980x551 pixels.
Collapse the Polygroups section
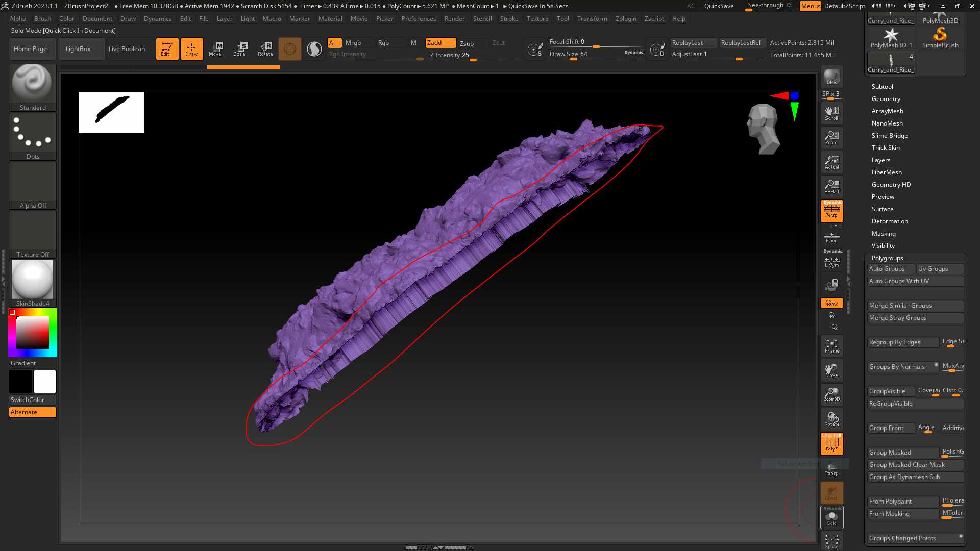coord(887,258)
